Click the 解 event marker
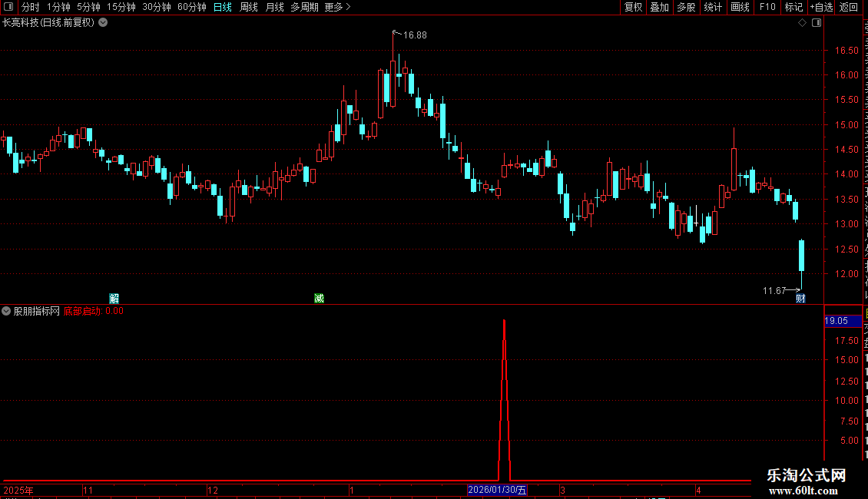 pyautogui.click(x=114, y=299)
